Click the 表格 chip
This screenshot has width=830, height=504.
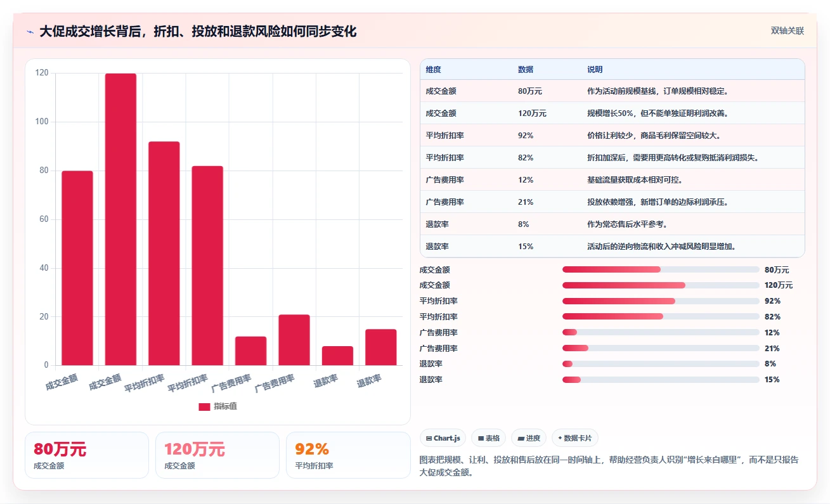pos(488,438)
